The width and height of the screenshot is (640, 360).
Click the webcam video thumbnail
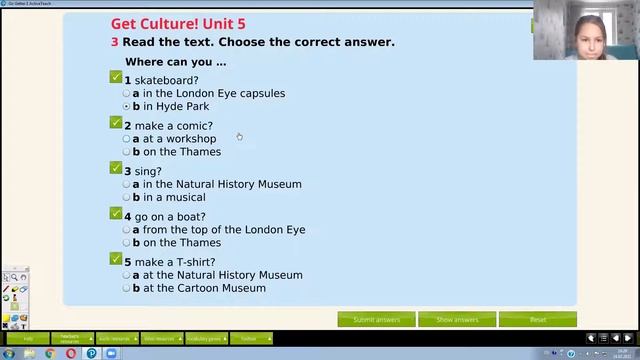point(586,30)
